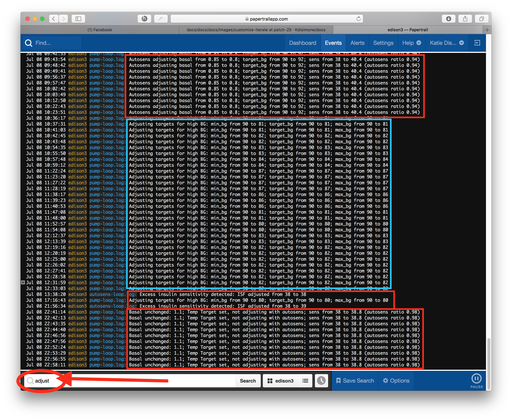Switch to the Dashboard tab

point(302,43)
